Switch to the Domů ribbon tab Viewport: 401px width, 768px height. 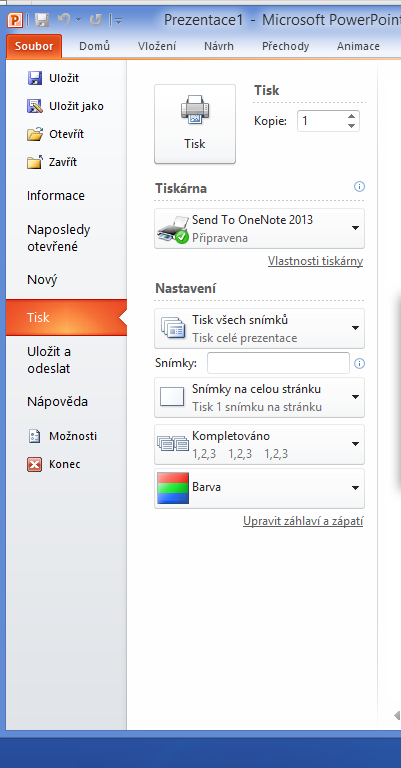coord(94,47)
